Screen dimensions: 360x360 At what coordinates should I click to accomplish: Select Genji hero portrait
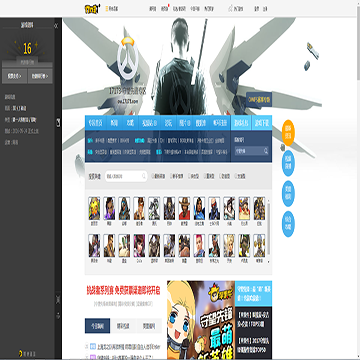point(154,208)
